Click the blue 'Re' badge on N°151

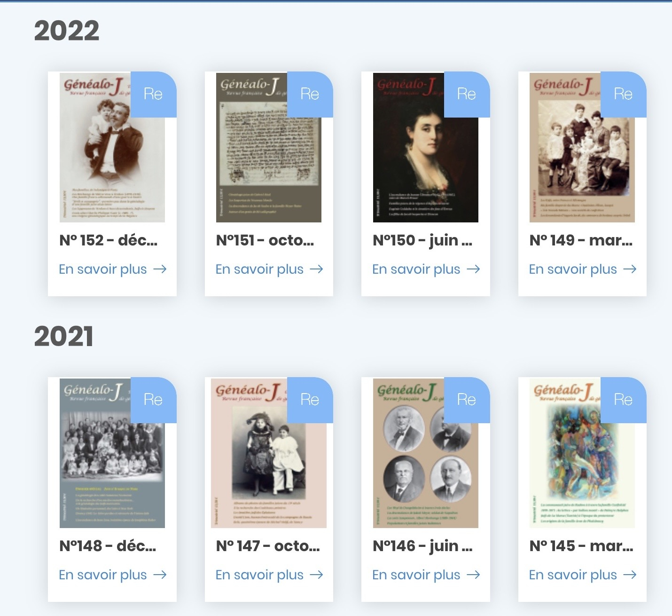pos(310,94)
